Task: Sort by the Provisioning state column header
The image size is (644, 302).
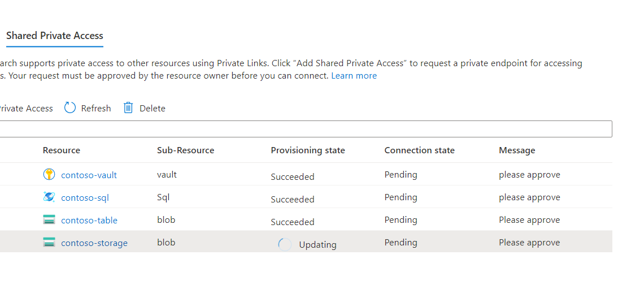Action: 308,150
